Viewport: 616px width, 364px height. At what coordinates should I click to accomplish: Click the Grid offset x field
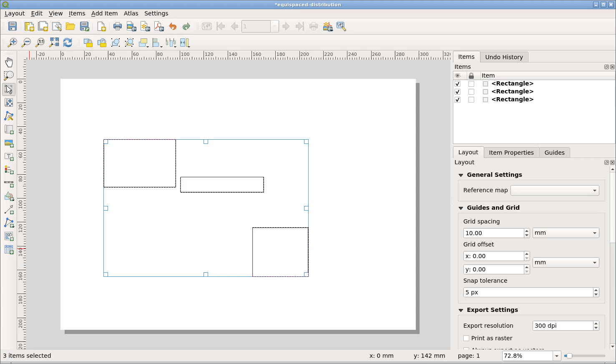[x=493, y=256]
